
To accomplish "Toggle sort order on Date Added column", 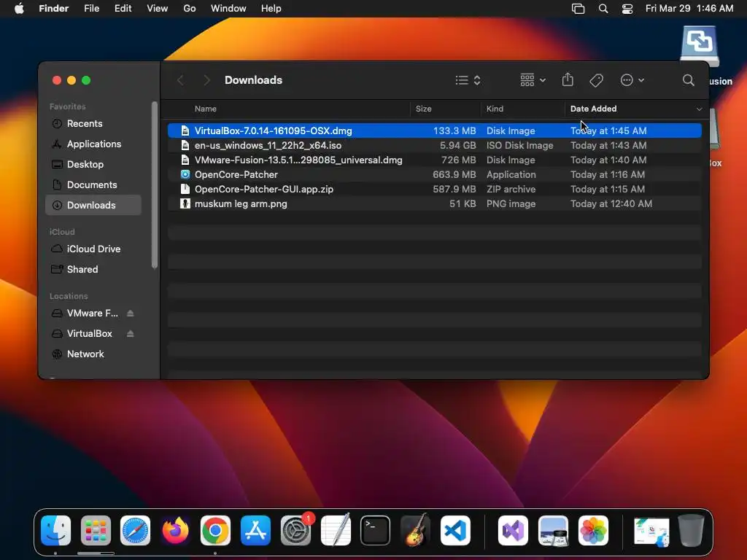I will (x=635, y=109).
